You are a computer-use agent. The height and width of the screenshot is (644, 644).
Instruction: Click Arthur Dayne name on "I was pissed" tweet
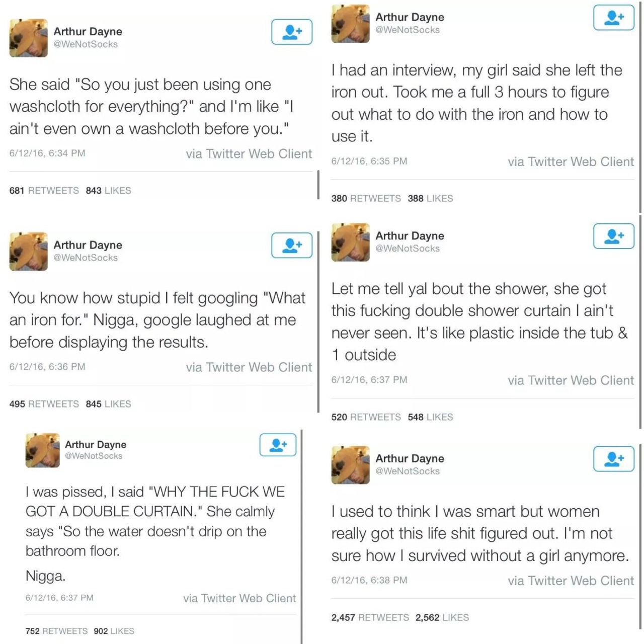pyautogui.click(x=96, y=445)
